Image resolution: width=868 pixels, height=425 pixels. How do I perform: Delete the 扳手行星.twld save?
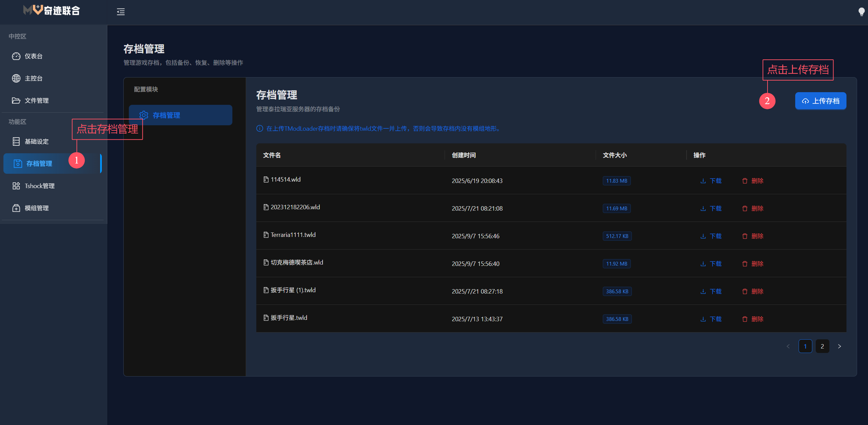pos(753,319)
